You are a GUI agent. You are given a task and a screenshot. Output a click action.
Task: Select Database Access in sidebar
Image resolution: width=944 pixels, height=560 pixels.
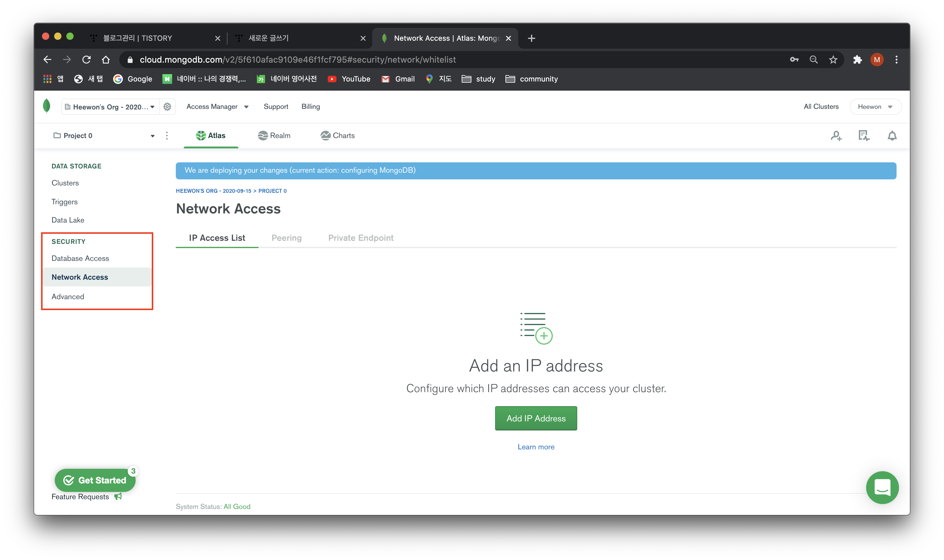(80, 258)
